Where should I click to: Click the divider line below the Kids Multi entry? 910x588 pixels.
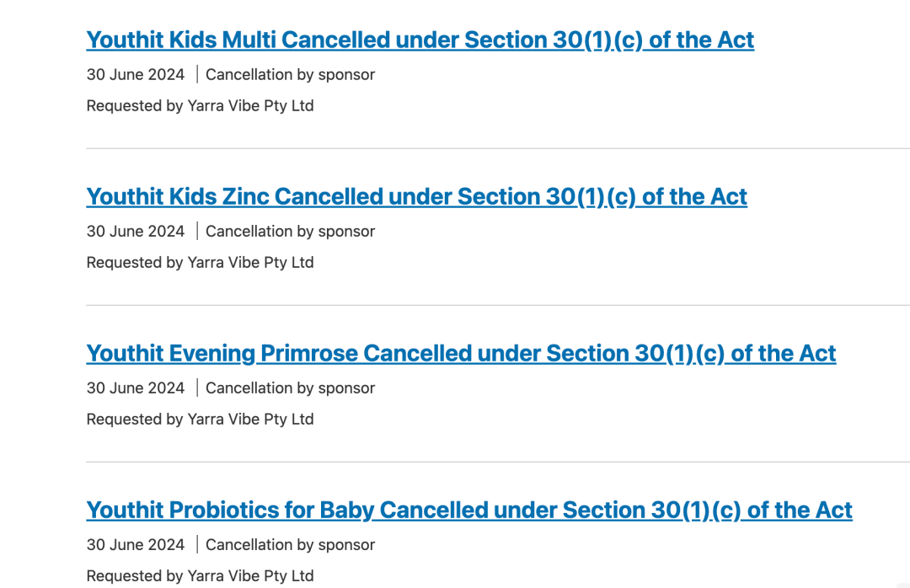(497, 148)
